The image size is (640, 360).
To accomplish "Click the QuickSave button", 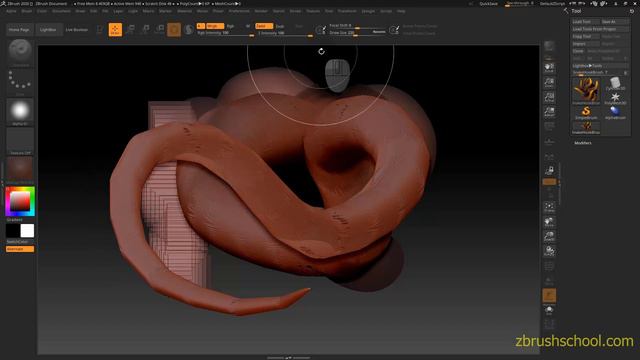I will click(x=489, y=4).
